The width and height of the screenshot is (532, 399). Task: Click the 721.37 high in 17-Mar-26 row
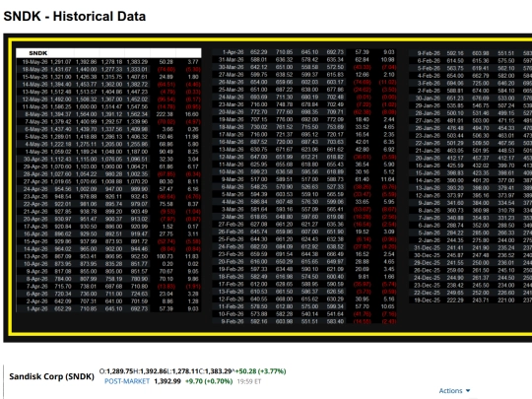(x=285, y=134)
